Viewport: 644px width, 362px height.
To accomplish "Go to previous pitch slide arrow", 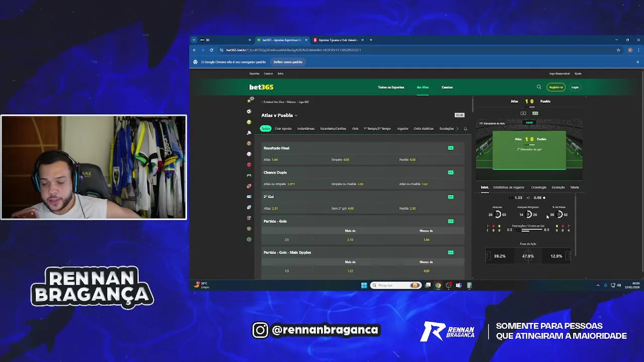I will (480, 154).
